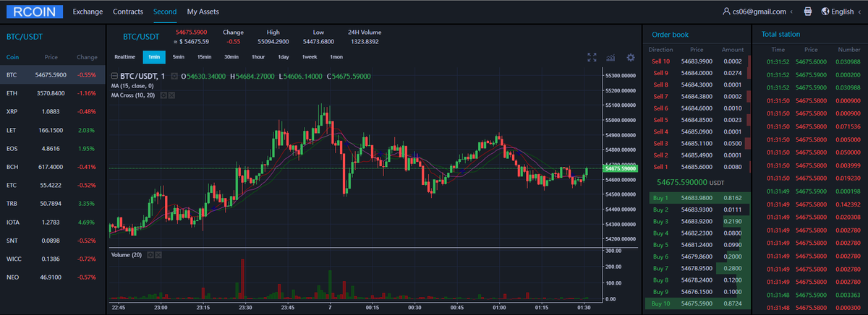Select the WICC coin row
This screenshot has height=315, width=868.
[x=53, y=259]
